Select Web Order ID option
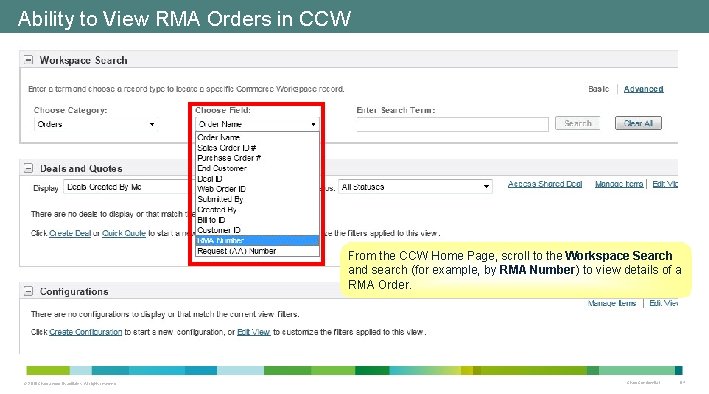 coord(257,189)
